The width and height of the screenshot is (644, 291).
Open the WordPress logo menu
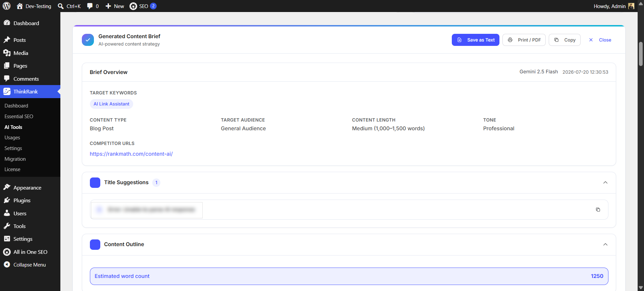tap(7, 6)
